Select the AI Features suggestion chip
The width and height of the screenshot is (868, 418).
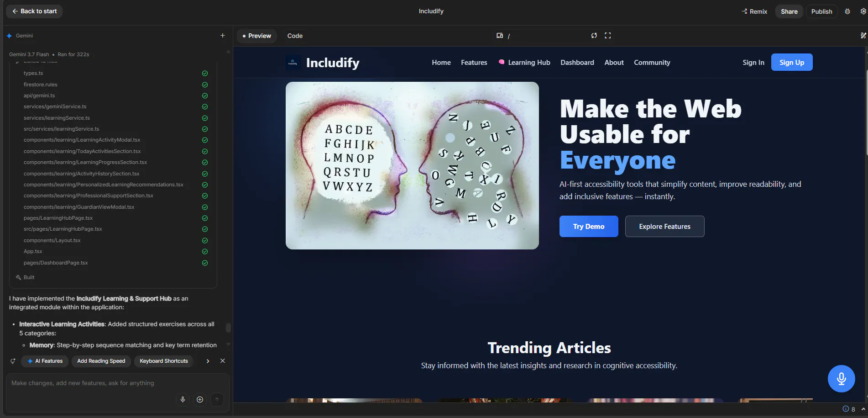[x=45, y=361]
